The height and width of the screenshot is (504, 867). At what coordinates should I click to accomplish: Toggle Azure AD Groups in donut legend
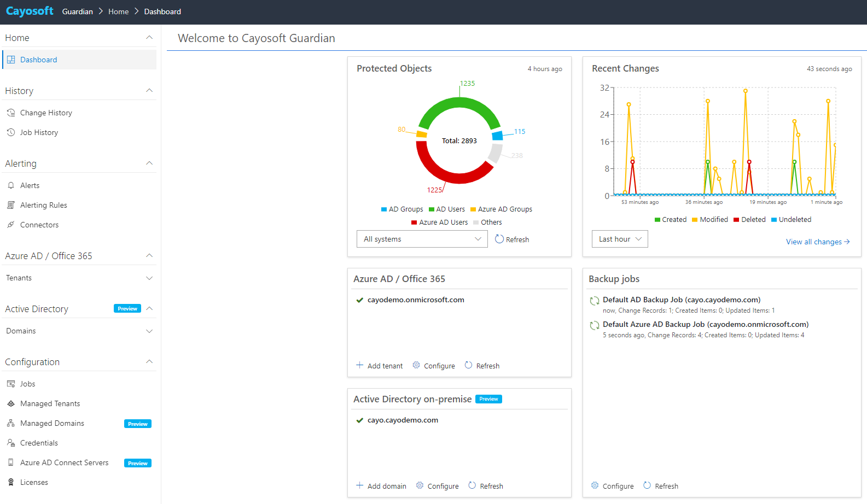click(x=502, y=209)
